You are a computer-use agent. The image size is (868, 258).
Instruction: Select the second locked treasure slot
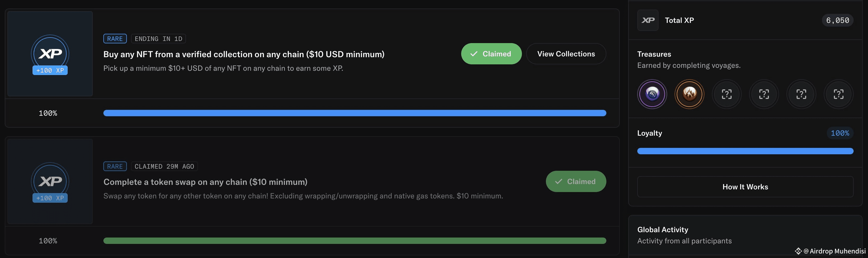764,94
